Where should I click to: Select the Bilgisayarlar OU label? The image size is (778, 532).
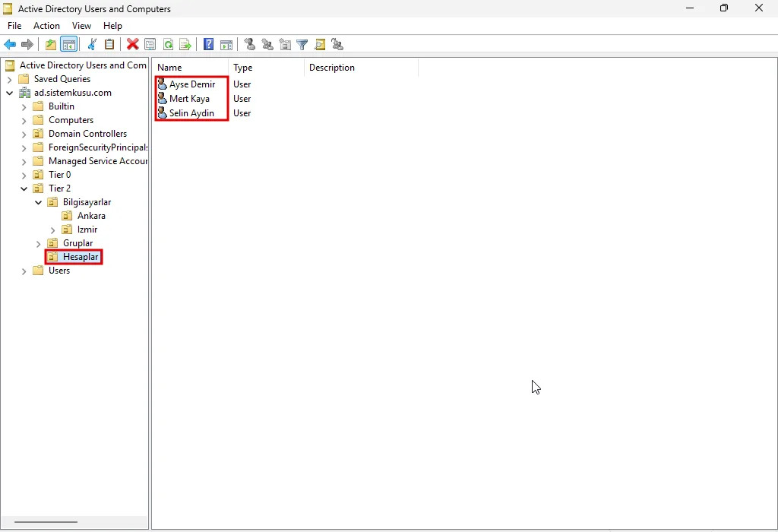click(x=87, y=202)
